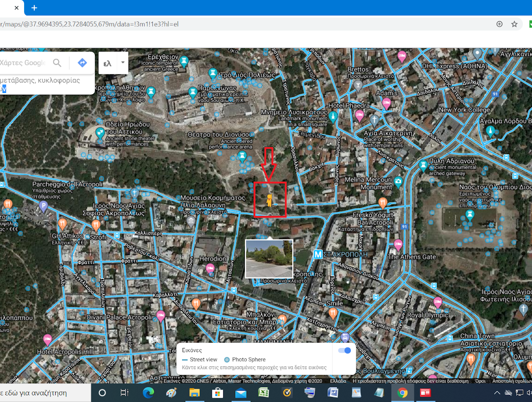Image resolution: width=532 pixels, height=402 pixels.
Task: Select the Ερέχθειον landmark pin
Action: click(x=184, y=62)
